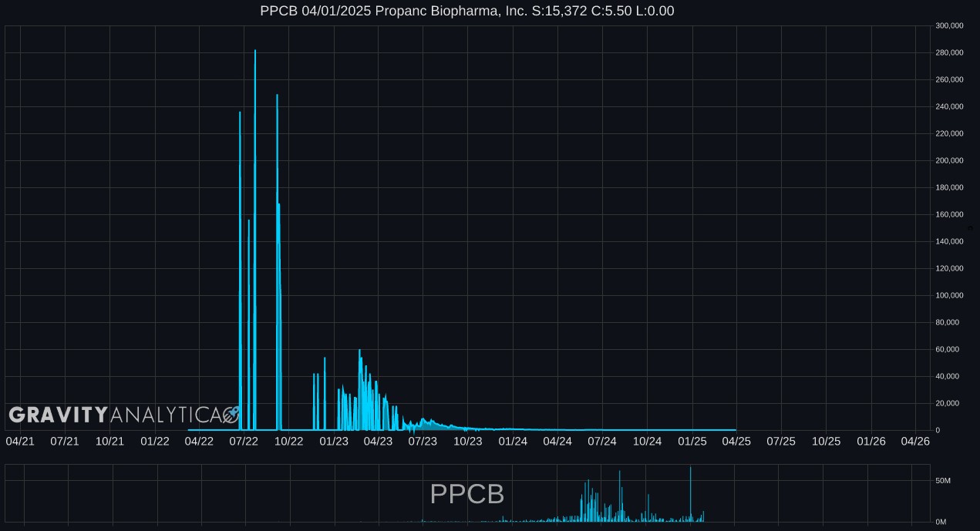Screen dimensions: 980x531
Task: Pick the 07/24 date axis label
Action: tap(602, 441)
